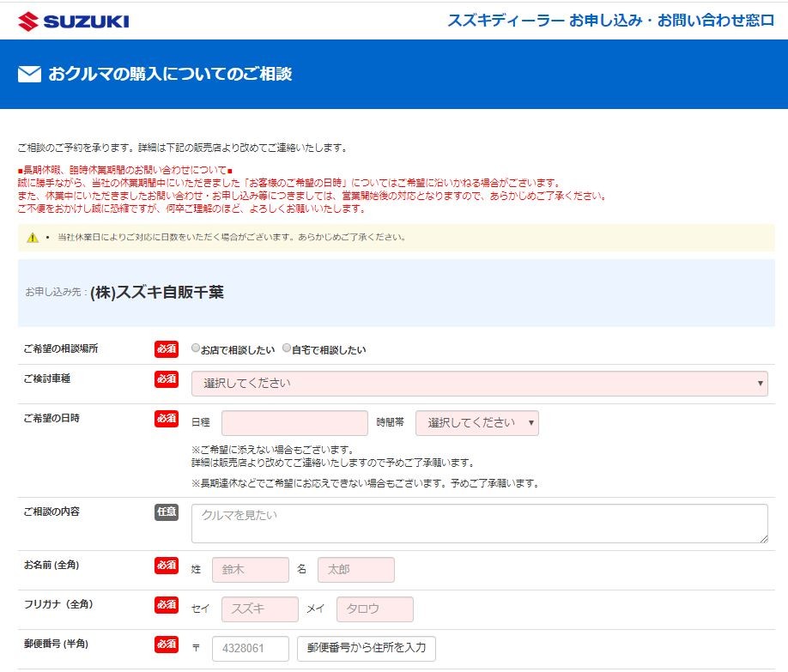Screen dimensions: 788x672
Task: Click the yellow warning triangle icon
Action: tap(33, 237)
